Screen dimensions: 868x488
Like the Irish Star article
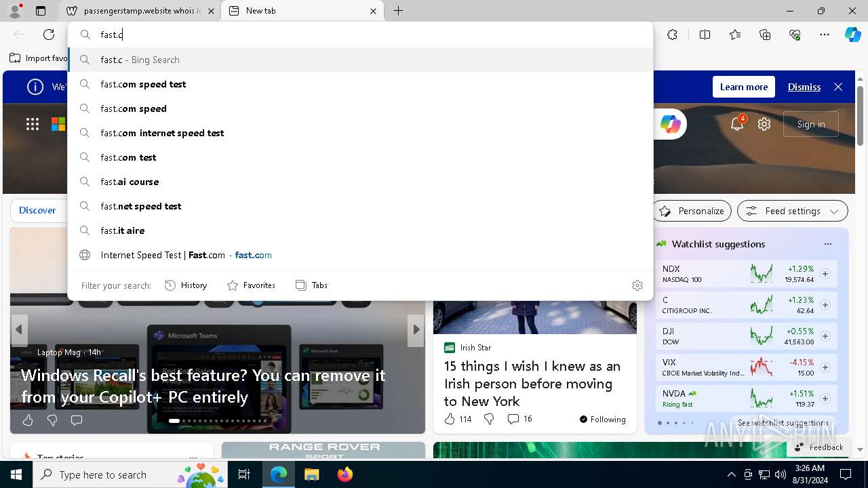pos(458,419)
